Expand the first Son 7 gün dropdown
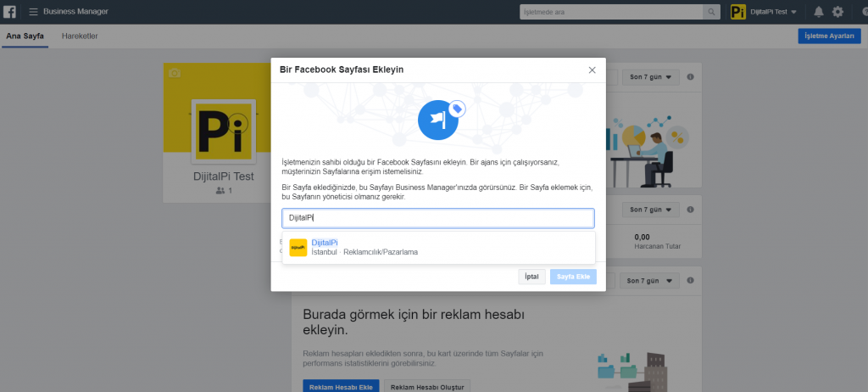This screenshot has height=392, width=868. [x=650, y=77]
